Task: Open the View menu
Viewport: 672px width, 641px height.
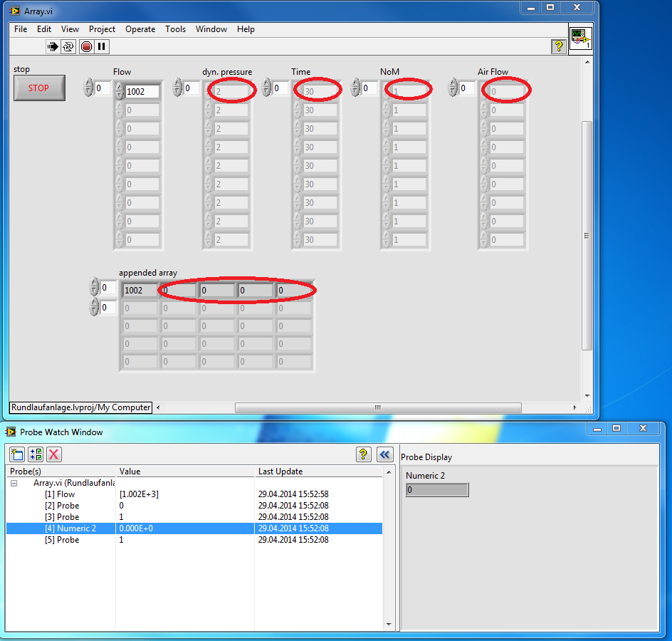Action: (x=70, y=29)
